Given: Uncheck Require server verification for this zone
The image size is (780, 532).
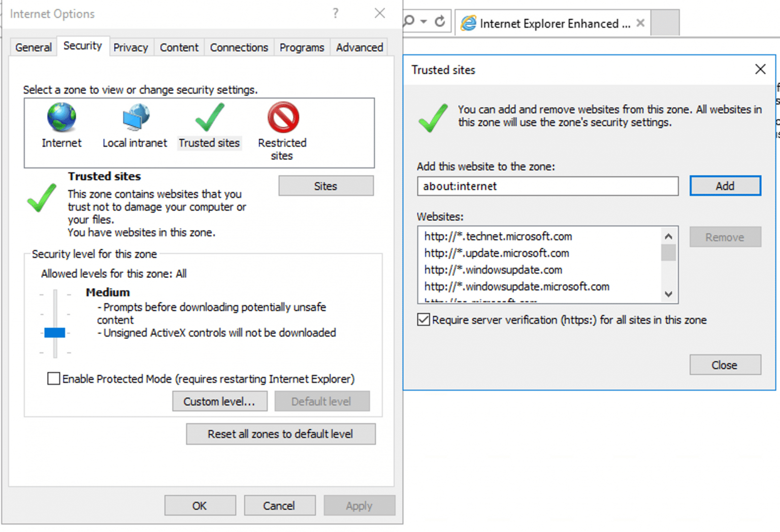Looking at the screenshot, I should [424, 320].
